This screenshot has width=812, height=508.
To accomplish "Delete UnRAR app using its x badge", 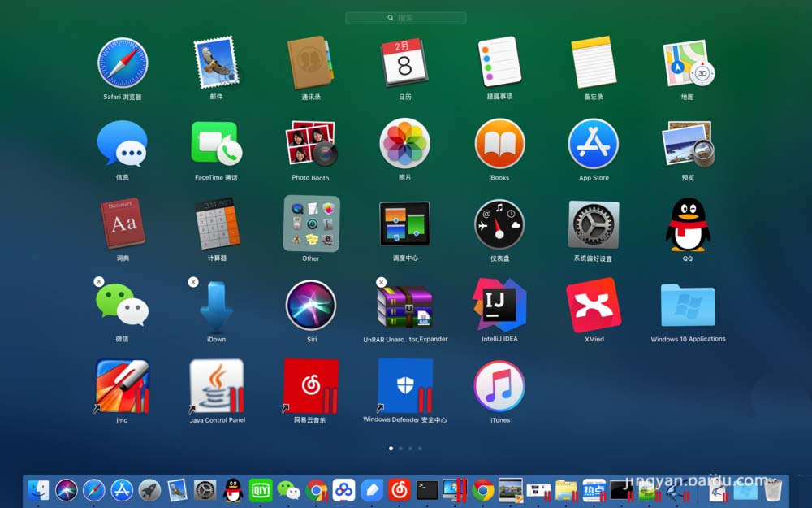I will point(381,283).
